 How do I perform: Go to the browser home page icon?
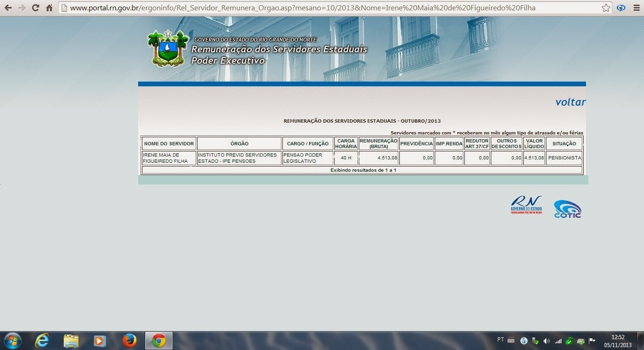[x=49, y=8]
